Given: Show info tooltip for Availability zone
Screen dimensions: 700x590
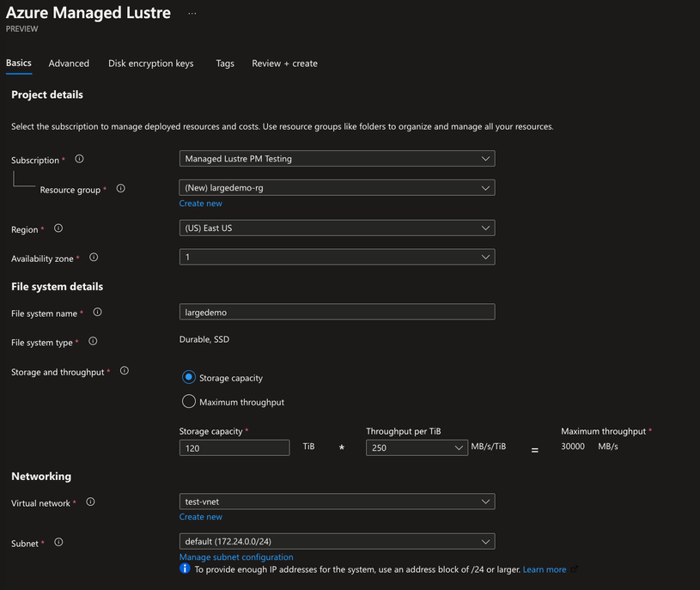Looking at the screenshot, I should pyautogui.click(x=94, y=258).
